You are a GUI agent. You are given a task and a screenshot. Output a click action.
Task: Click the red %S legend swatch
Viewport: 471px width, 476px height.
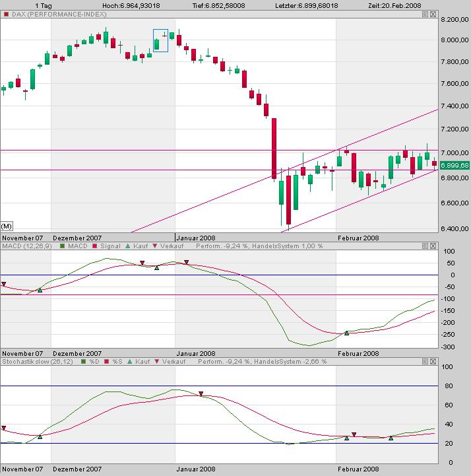pyautogui.click(x=106, y=362)
